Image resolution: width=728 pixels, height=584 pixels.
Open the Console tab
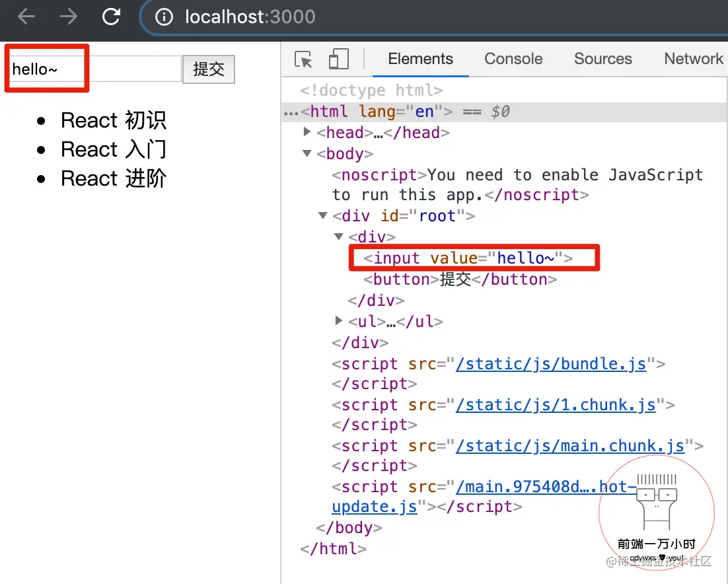[x=513, y=59]
